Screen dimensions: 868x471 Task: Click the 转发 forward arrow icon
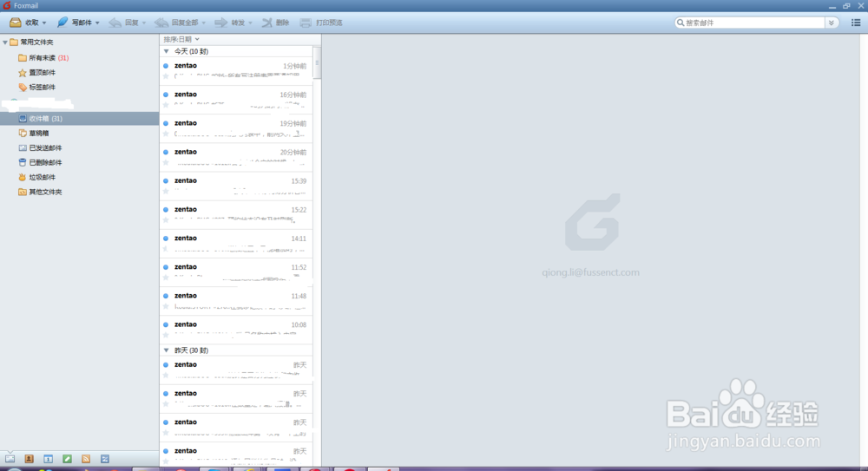220,23
